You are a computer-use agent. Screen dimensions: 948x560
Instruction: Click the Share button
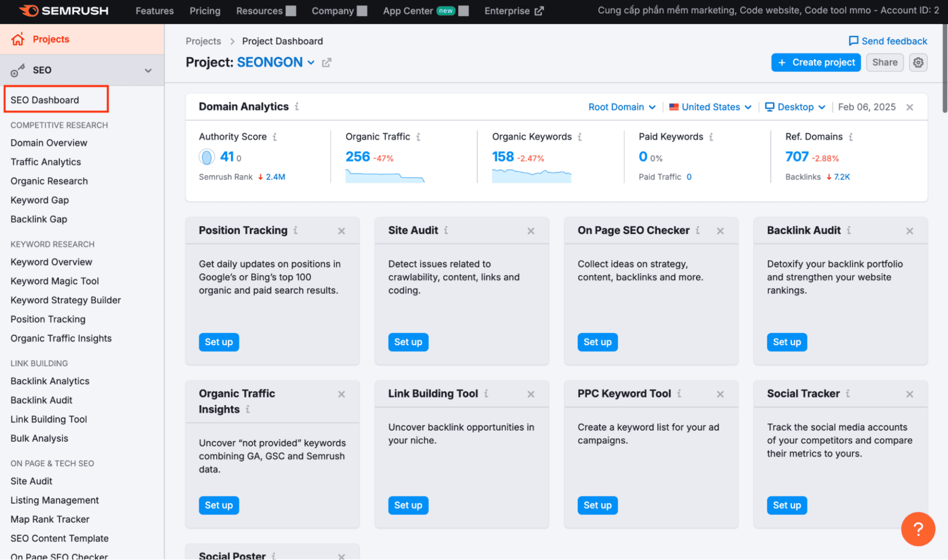(x=885, y=62)
